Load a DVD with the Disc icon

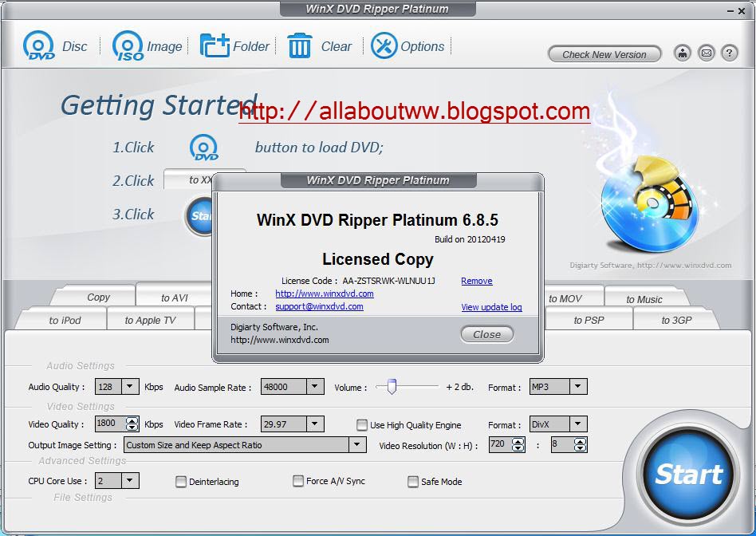(55, 46)
